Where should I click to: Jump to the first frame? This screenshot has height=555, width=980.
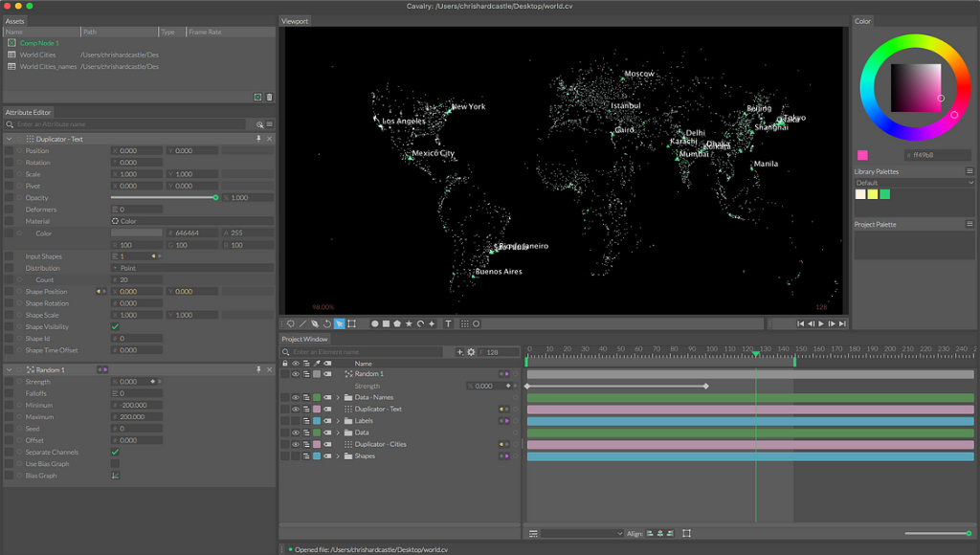tap(801, 323)
